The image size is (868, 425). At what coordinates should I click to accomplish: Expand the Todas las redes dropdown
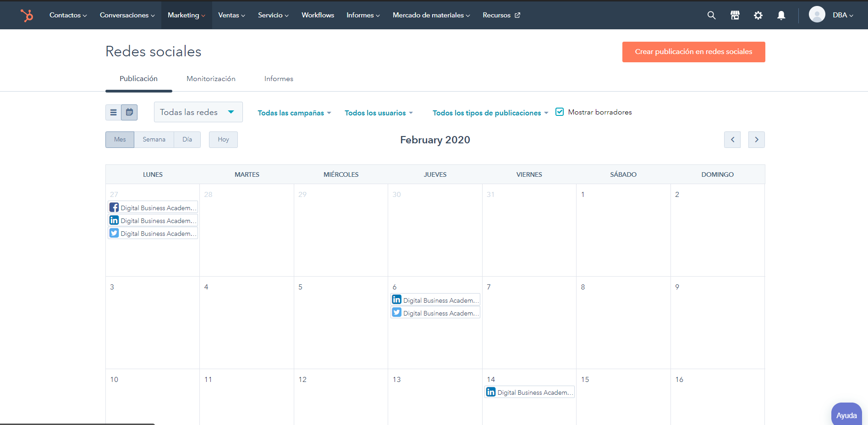(x=198, y=112)
